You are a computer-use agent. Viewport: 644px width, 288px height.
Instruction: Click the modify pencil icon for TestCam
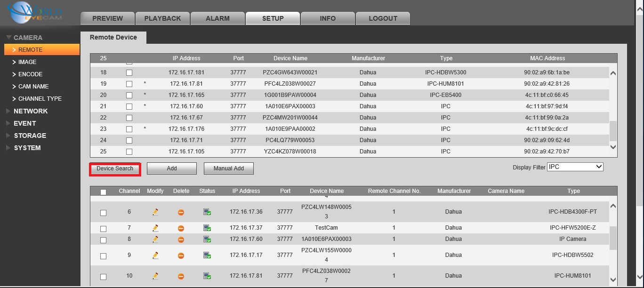(155, 228)
